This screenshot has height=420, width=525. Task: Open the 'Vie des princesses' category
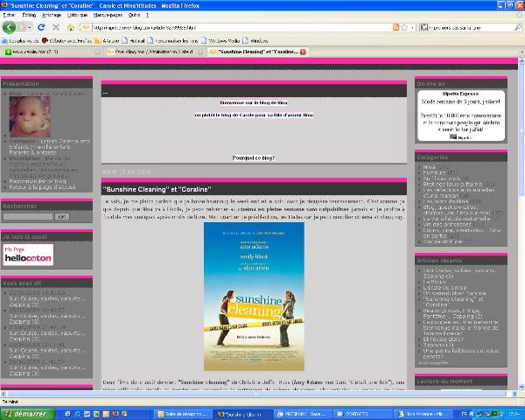[447, 224]
